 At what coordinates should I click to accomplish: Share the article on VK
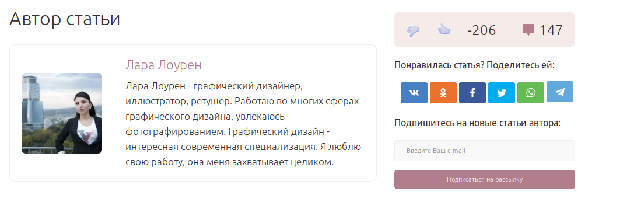414,93
